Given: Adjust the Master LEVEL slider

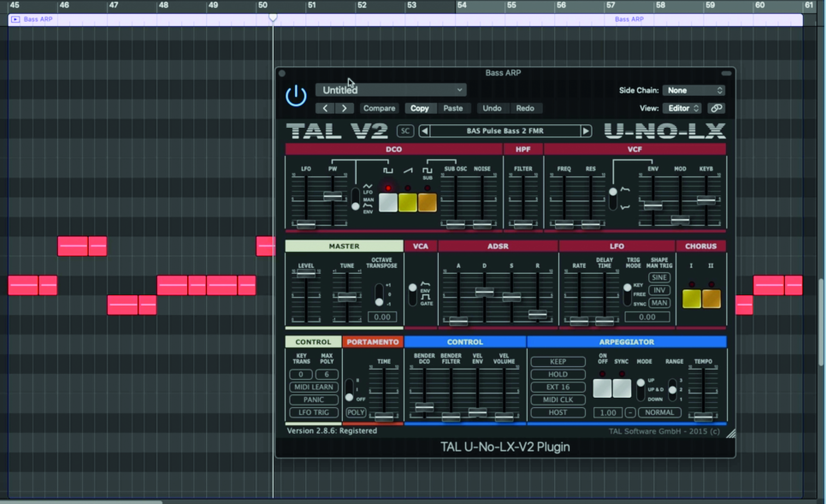Looking at the screenshot, I should [x=306, y=274].
